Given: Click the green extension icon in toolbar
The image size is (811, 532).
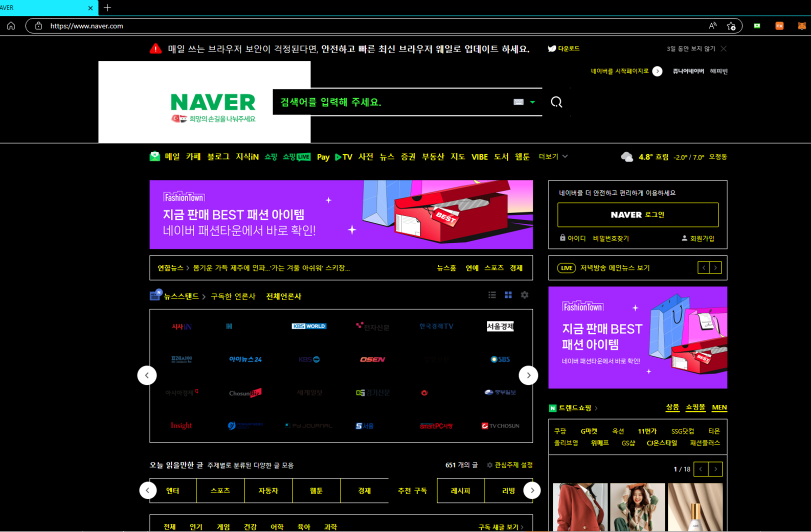Looking at the screenshot, I should [x=757, y=26].
